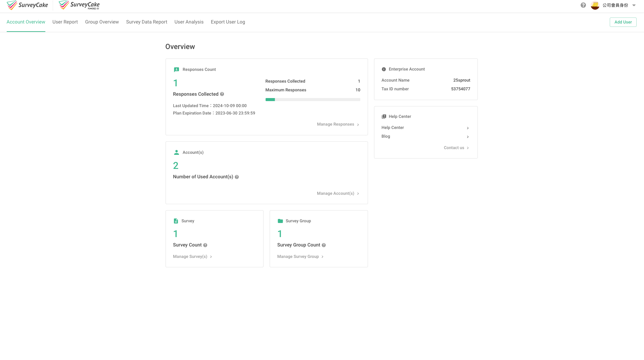Click the Survey document icon
This screenshot has width=644, height=360.
[176, 221]
